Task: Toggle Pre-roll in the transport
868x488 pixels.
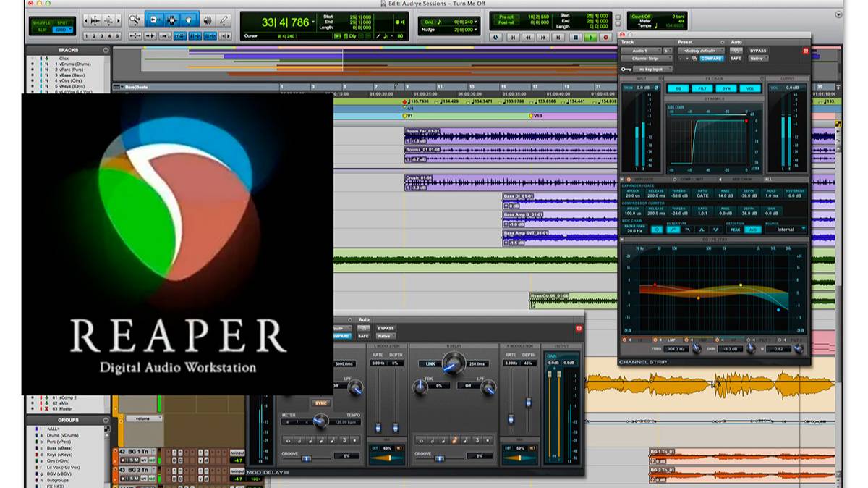Action: 506,17
